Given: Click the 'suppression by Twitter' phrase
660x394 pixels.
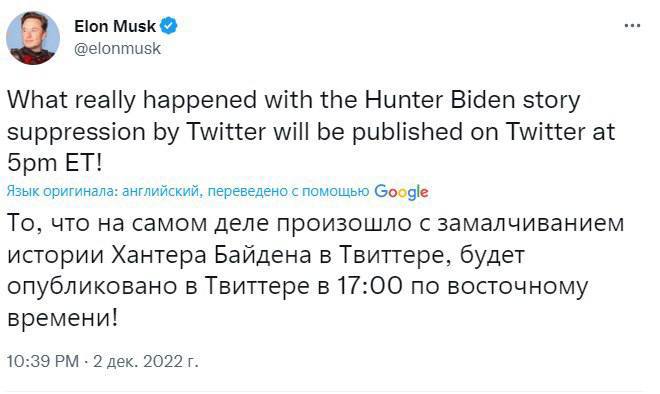Looking at the screenshot, I should [136, 132].
